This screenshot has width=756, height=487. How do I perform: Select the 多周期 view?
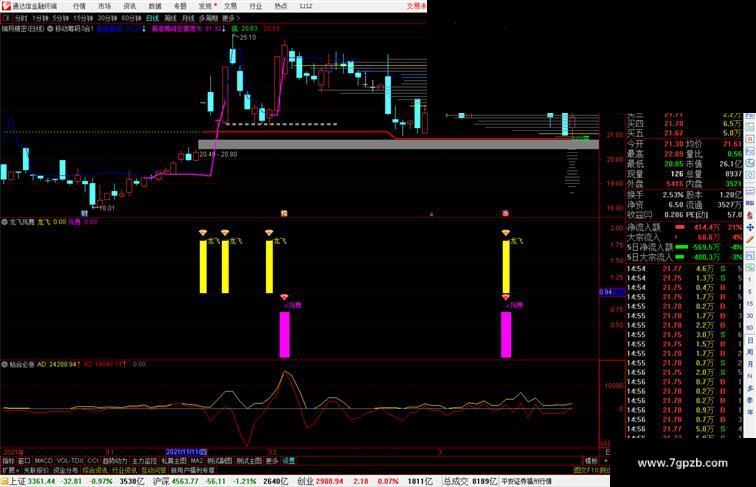(208, 18)
